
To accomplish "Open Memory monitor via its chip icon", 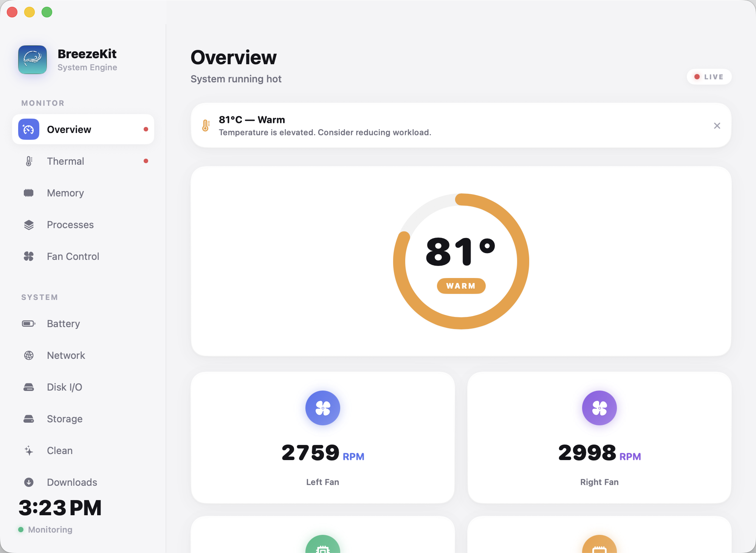I will tap(29, 193).
